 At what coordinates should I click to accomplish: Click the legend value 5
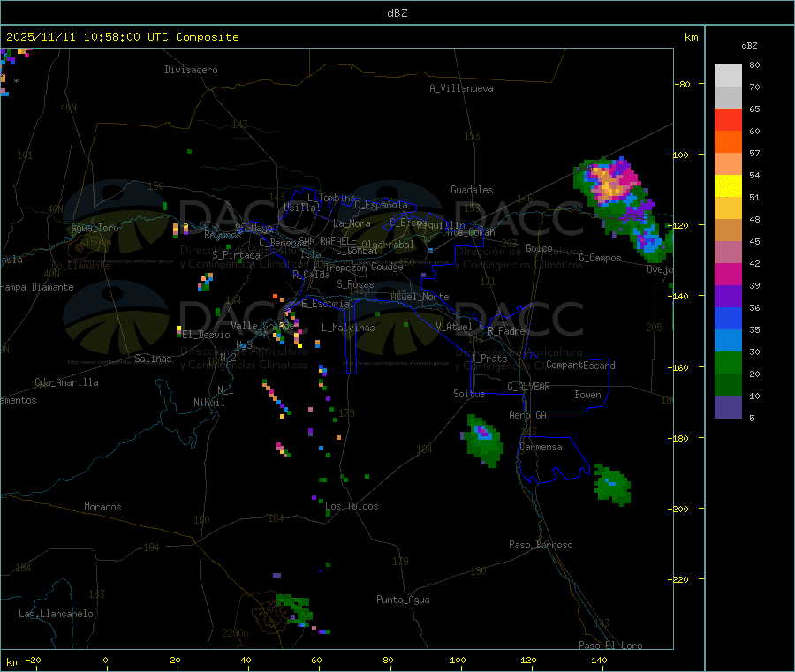tap(752, 418)
